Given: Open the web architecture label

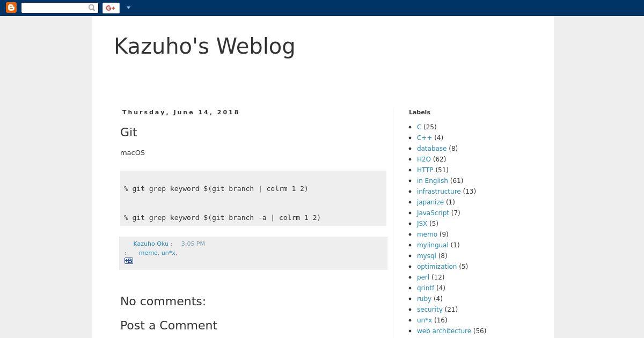Looking at the screenshot, I should [444, 331].
